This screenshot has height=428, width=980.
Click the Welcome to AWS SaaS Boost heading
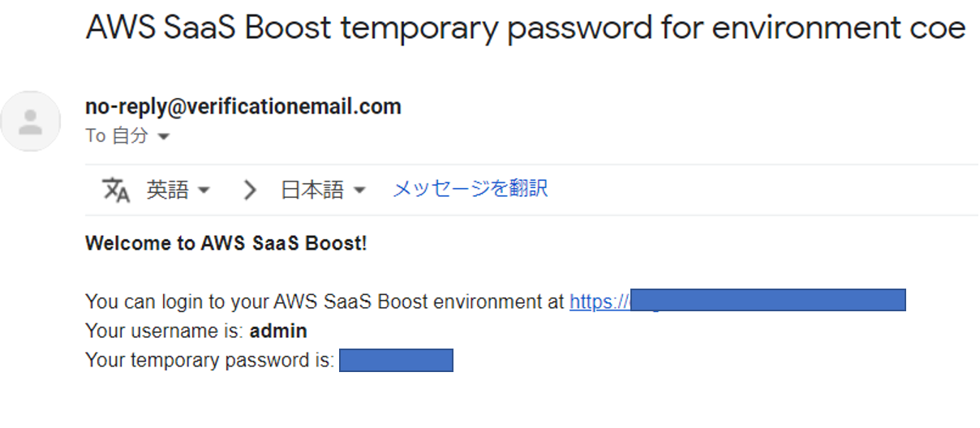(x=226, y=242)
